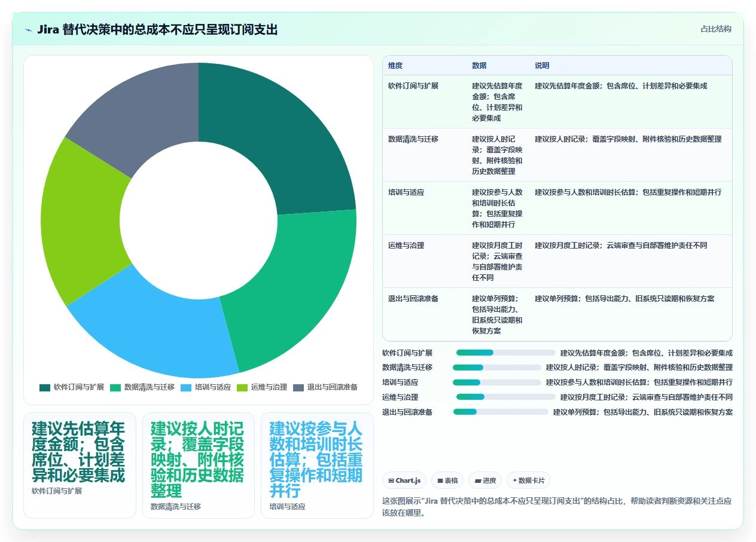This screenshot has height=542, width=756.
Task: Select the 退出与回滚准备 table row label
Action: point(413,299)
